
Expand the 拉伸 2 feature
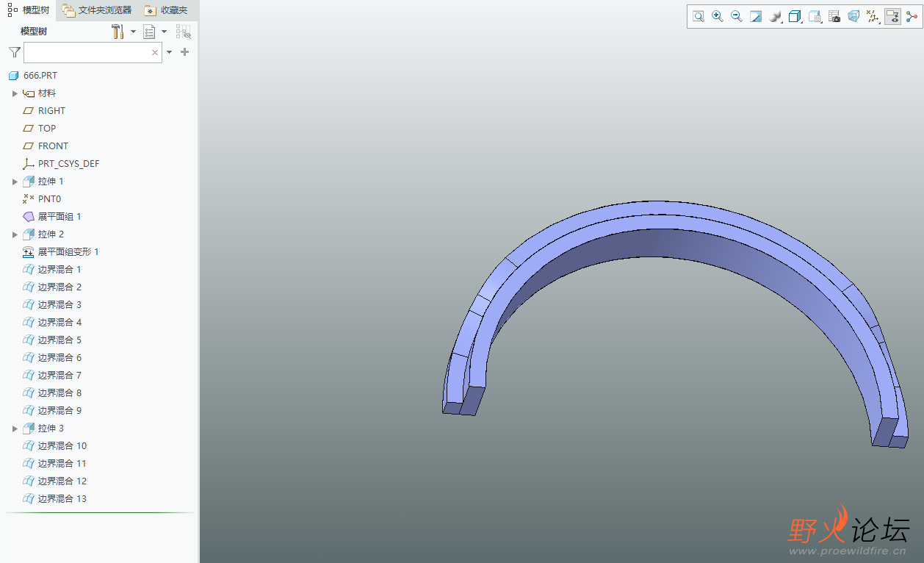[15, 234]
